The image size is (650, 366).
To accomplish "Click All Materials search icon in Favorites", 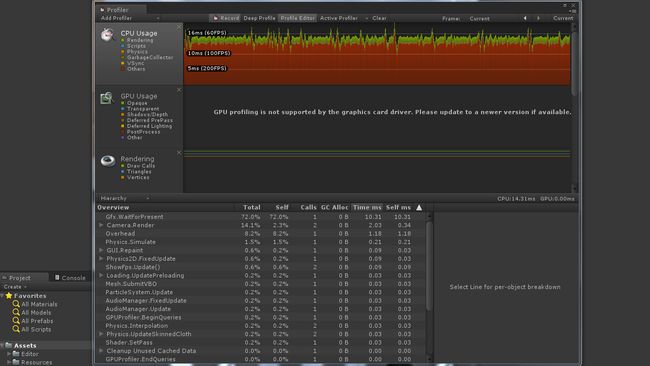I will 16,304.
